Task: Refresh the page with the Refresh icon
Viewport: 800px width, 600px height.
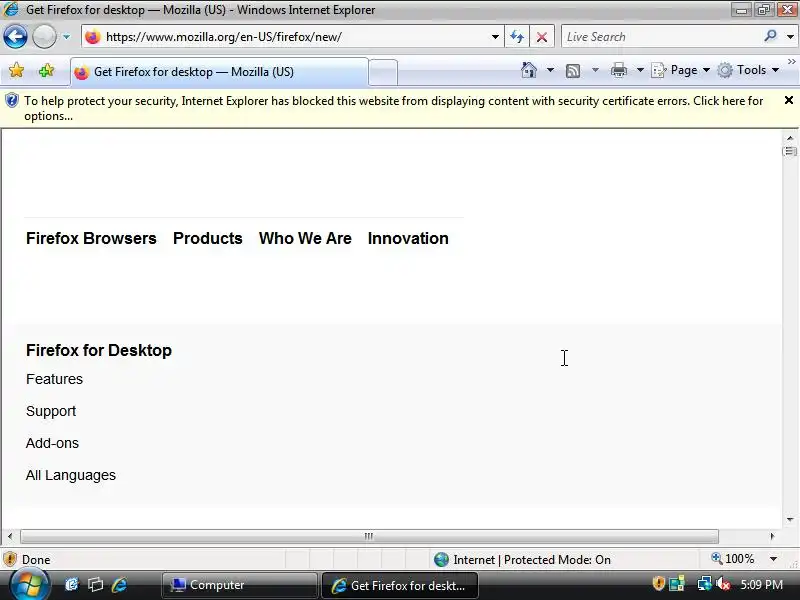Action: [x=517, y=37]
